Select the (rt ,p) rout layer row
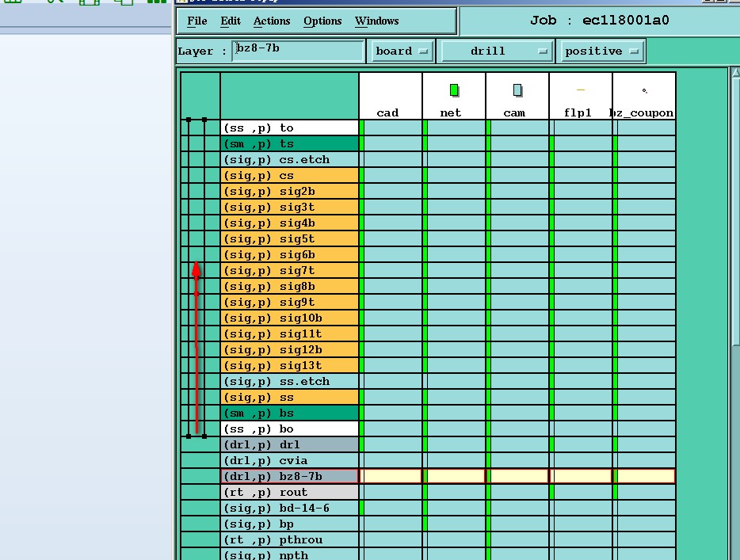Image resolution: width=740 pixels, height=560 pixels. pos(289,493)
